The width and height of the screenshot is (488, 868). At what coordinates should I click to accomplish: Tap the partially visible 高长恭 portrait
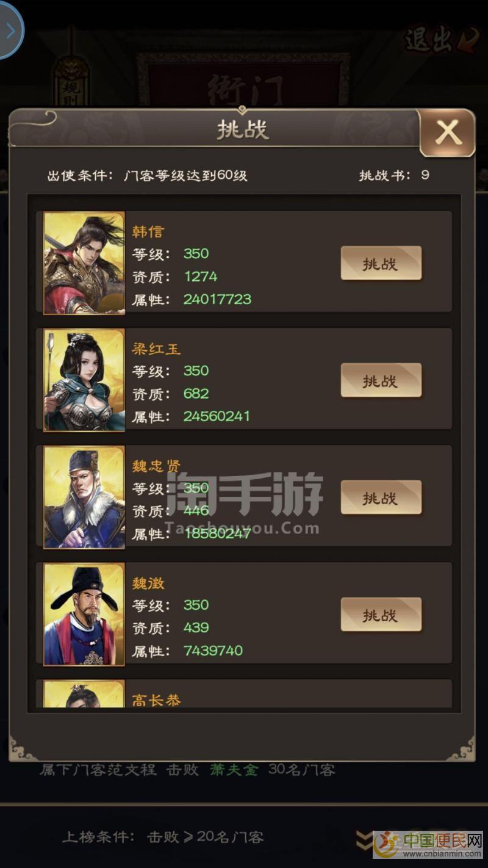pyautogui.click(x=84, y=695)
